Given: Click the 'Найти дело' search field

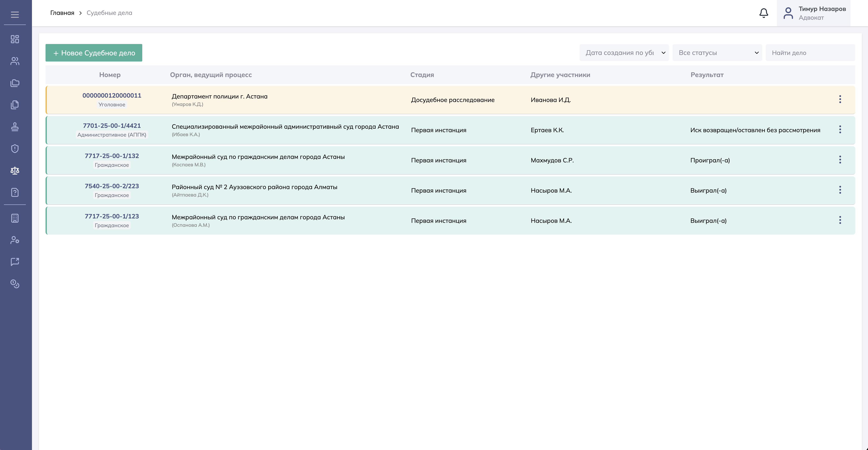Looking at the screenshot, I should click(810, 53).
